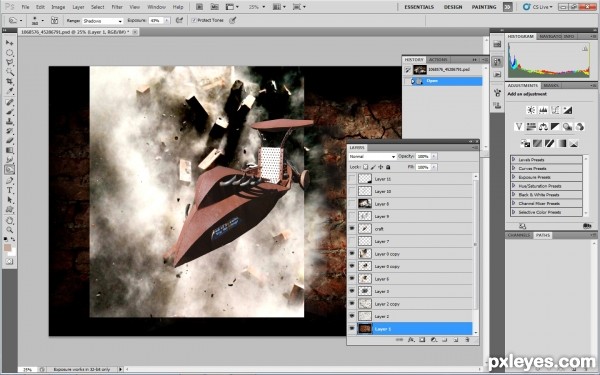Select the Crop tool
The height and width of the screenshot is (375, 600).
click(x=10, y=82)
